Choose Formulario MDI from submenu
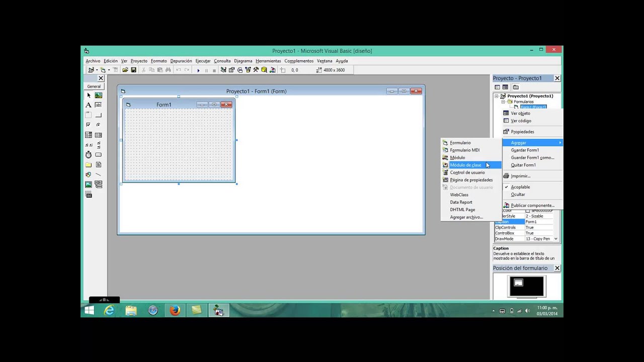The image size is (644, 362). click(471, 150)
